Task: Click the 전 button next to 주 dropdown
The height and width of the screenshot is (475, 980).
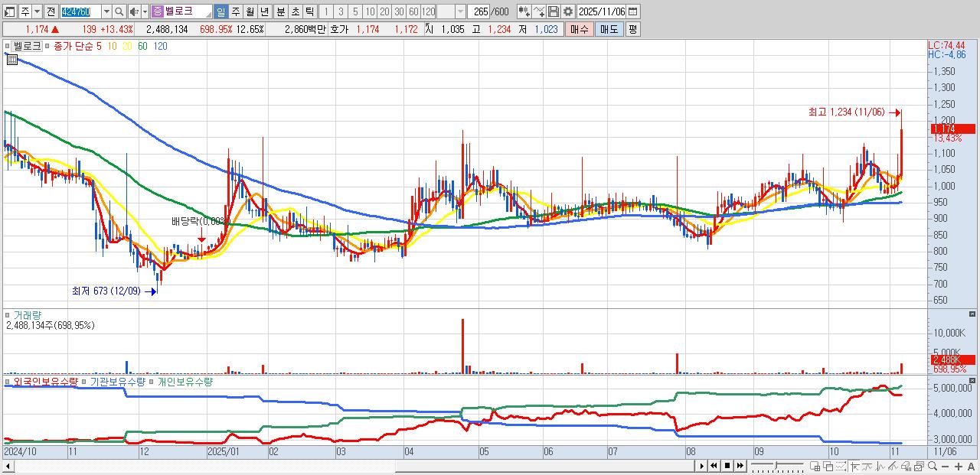Action: tap(51, 11)
